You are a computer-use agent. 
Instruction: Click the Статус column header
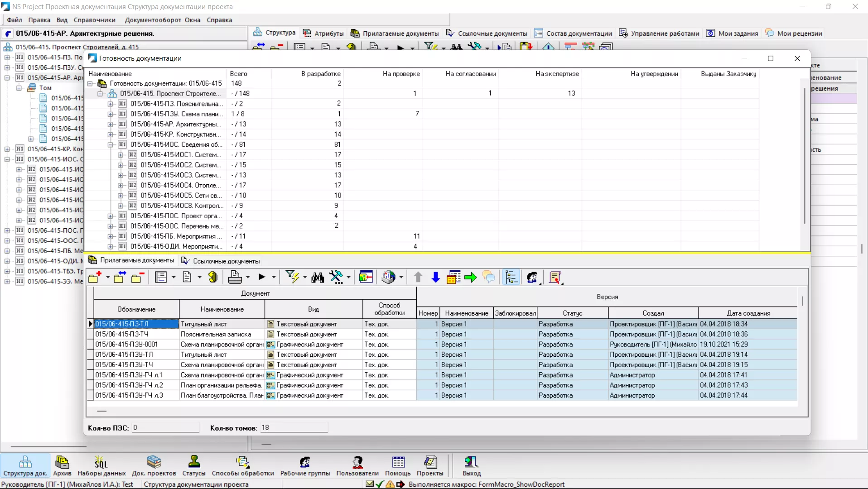[x=572, y=313]
